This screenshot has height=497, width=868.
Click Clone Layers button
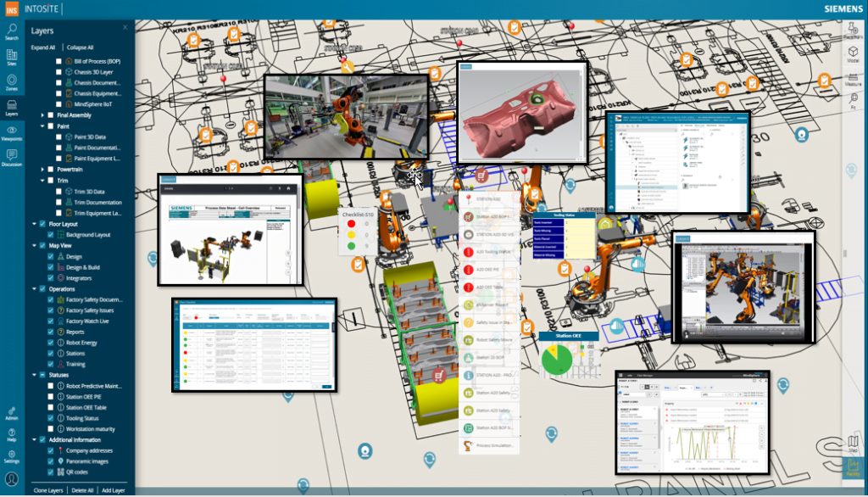point(48,490)
